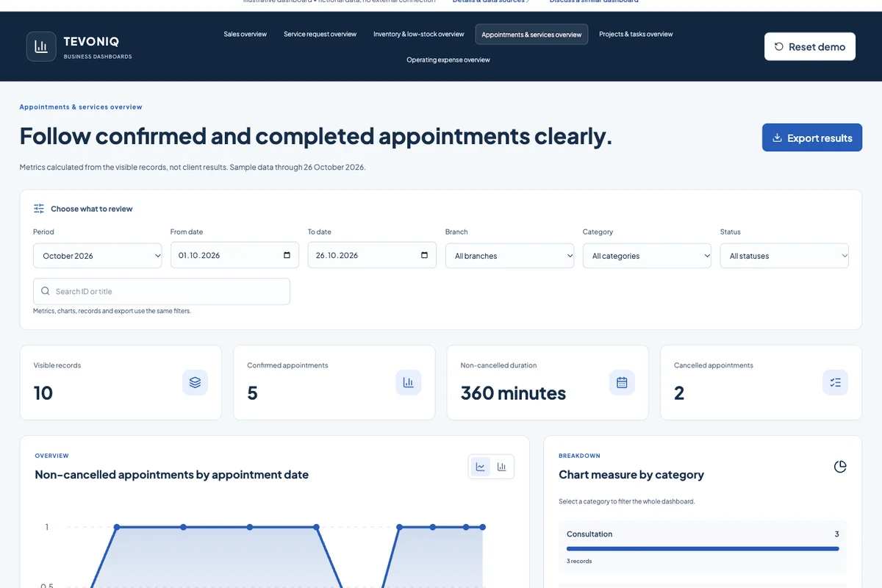This screenshot has width=882, height=588.
Task: Click the layers icon on Visible records card
Action: click(x=195, y=382)
